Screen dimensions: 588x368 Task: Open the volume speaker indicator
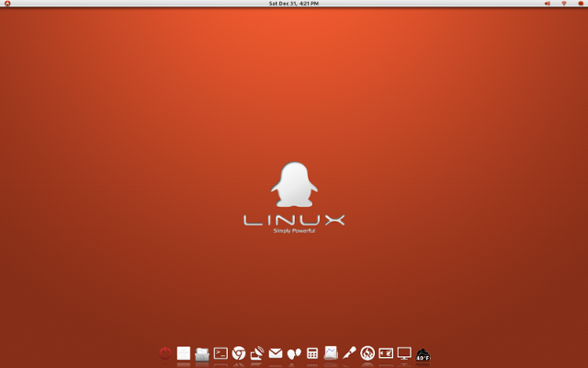coord(548,4)
